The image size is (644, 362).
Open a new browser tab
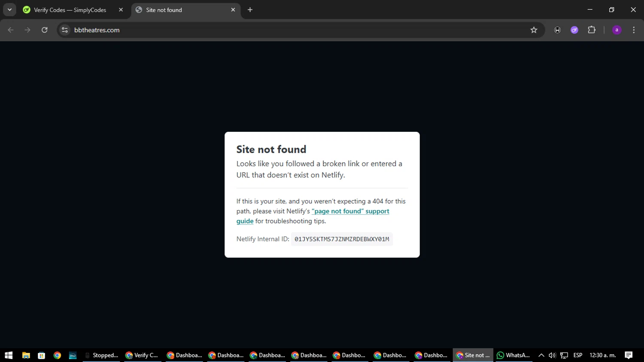[250, 10]
